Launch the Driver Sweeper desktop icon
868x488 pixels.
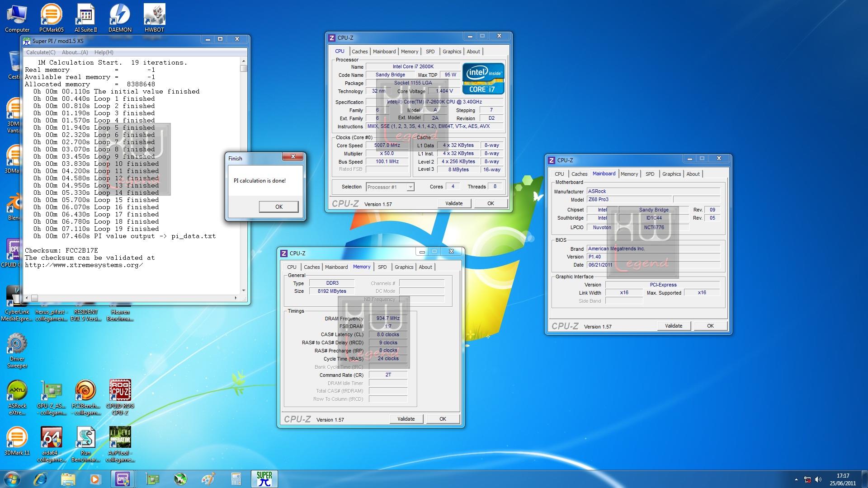pyautogui.click(x=17, y=350)
